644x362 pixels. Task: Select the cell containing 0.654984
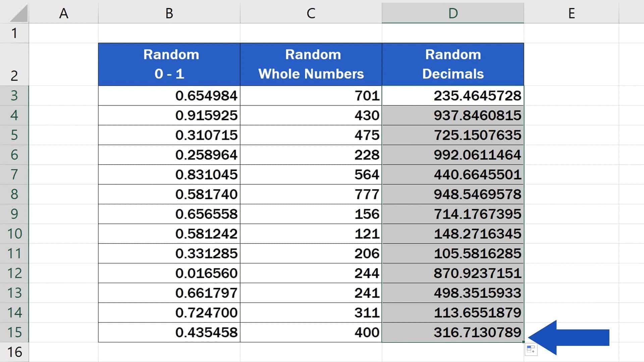coord(169,96)
